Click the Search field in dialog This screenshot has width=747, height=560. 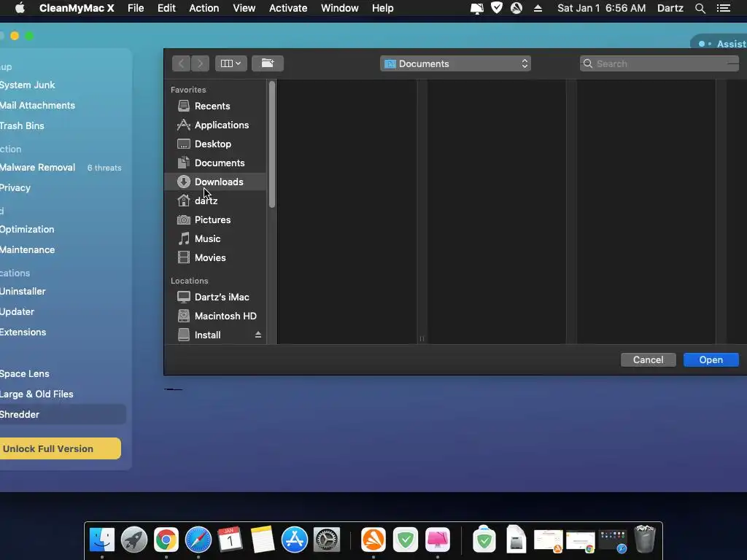pyautogui.click(x=659, y=63)
